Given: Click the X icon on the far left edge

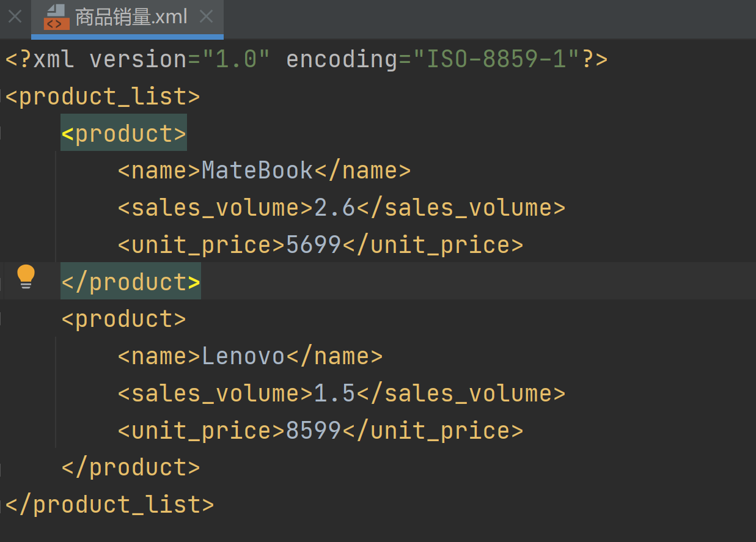Looking at the screenshot, I should [13, 16].
